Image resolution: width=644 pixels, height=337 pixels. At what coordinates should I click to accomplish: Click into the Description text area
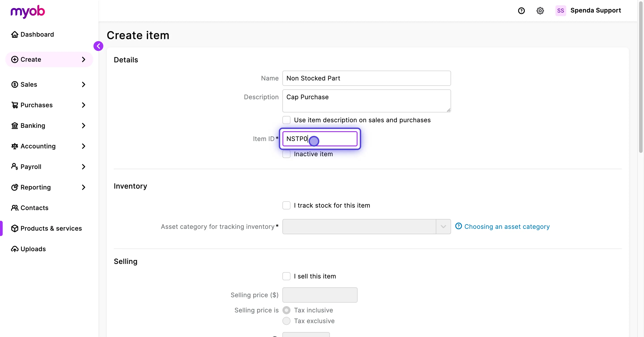tap(366, 101)
